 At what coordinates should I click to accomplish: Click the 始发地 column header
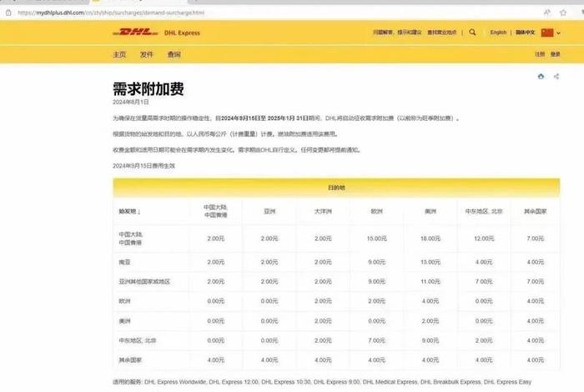[x=129, y=212]
